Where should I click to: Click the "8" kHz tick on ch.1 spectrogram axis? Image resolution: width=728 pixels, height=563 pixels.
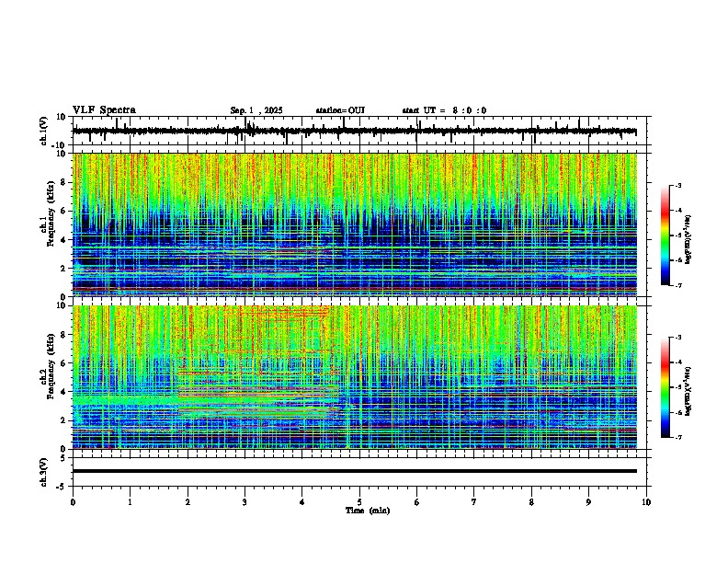[63, 182]
